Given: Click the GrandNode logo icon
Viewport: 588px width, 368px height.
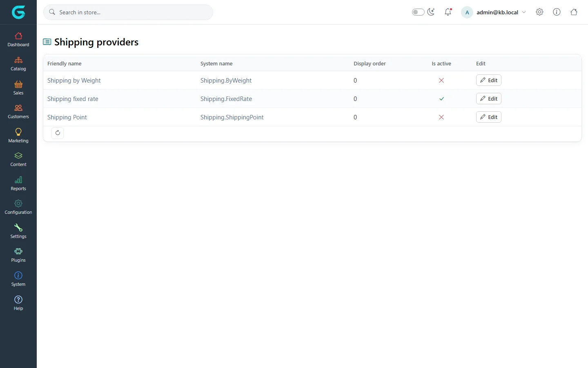Looking at the screenshot, I should 18,12.
